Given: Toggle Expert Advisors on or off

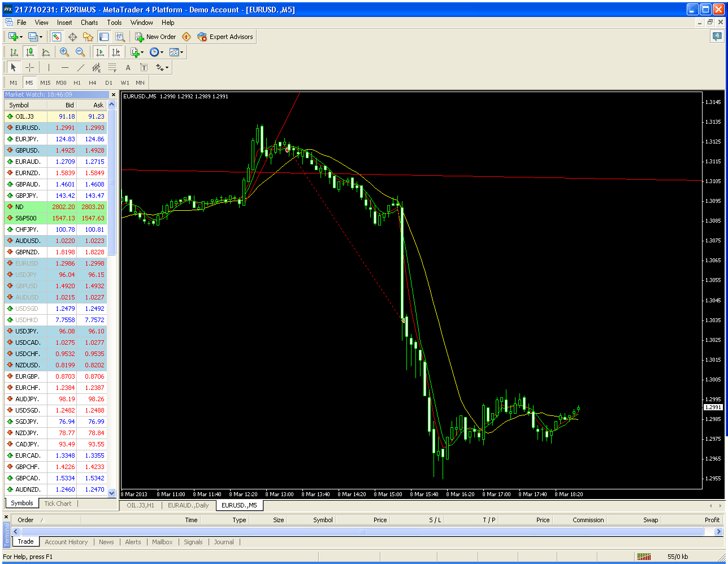Looking at the screenshot, I should (x=225, y=37).
